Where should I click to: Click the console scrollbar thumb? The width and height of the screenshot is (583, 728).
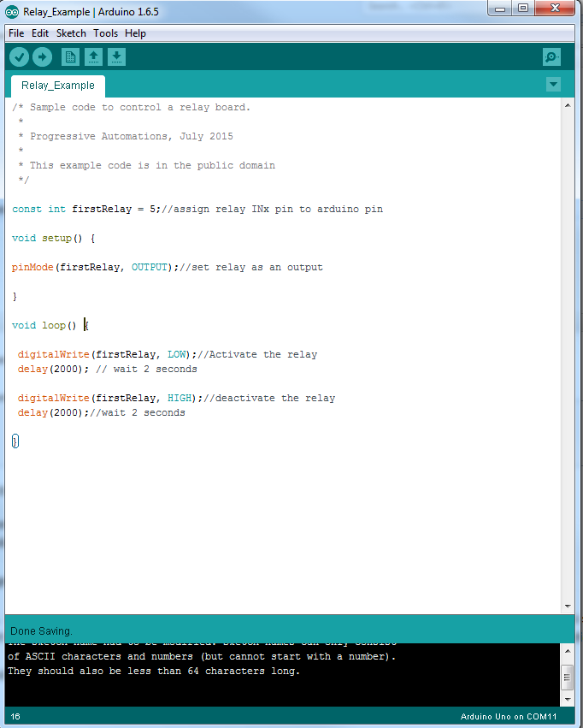click(x=568, y=678)
